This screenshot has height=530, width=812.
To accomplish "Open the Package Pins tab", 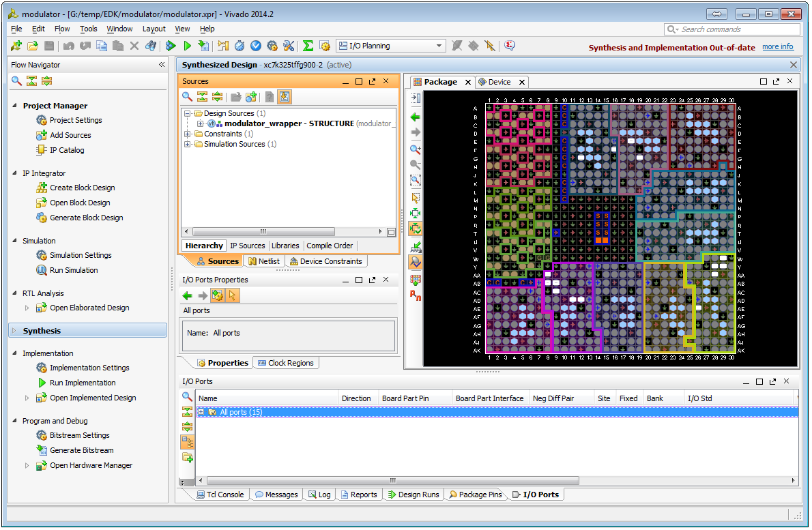I will (476, 495).
